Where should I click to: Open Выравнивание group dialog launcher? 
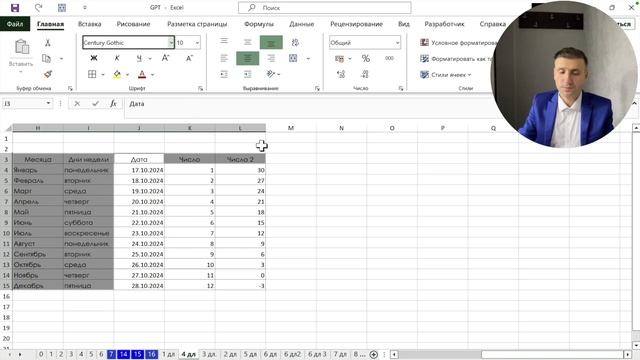(x=317, y=88)
